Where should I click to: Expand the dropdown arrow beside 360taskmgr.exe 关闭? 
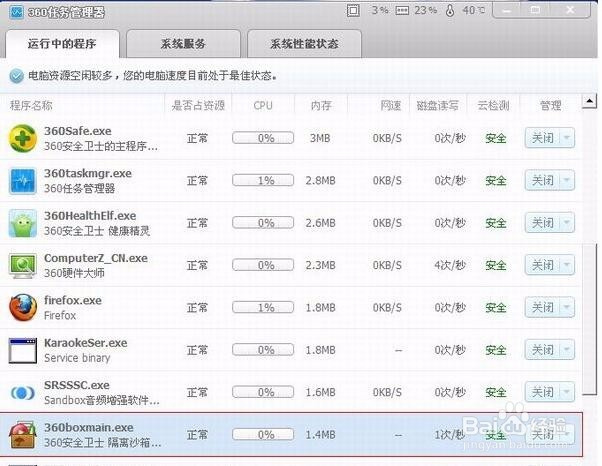coord(567,180)
